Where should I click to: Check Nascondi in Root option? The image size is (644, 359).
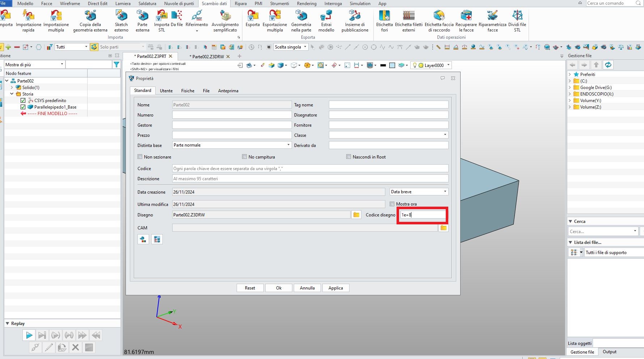coord(348,157)
